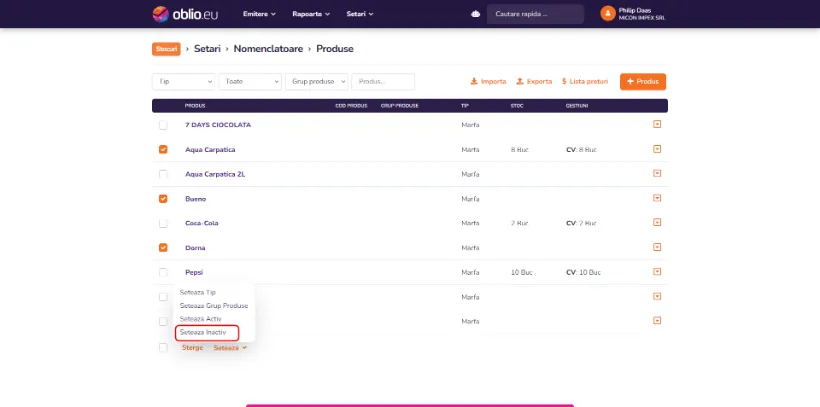Viewport: 820px width, 407px height.
Task: Click Sterge to delete selected products
Action: tap(192, 348)
